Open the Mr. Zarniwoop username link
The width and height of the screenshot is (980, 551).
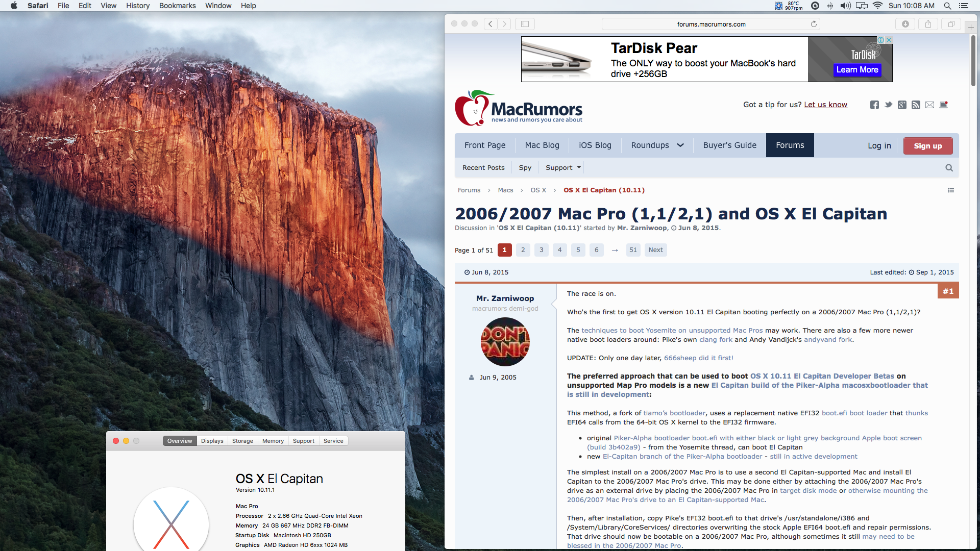click(x=505, y=298)
